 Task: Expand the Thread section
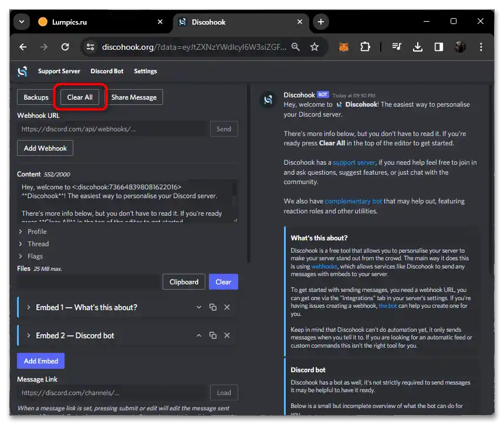pyautogui.click(x=35, y=244)
